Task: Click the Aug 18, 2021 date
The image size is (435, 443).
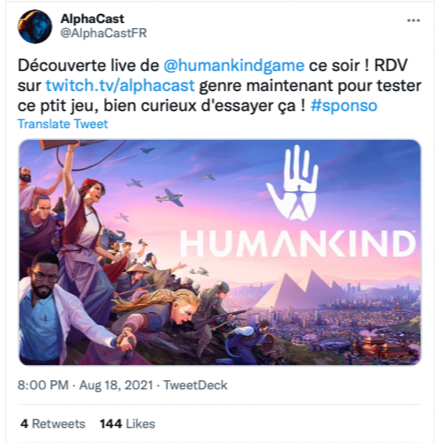Action: [x=116, y=385]
